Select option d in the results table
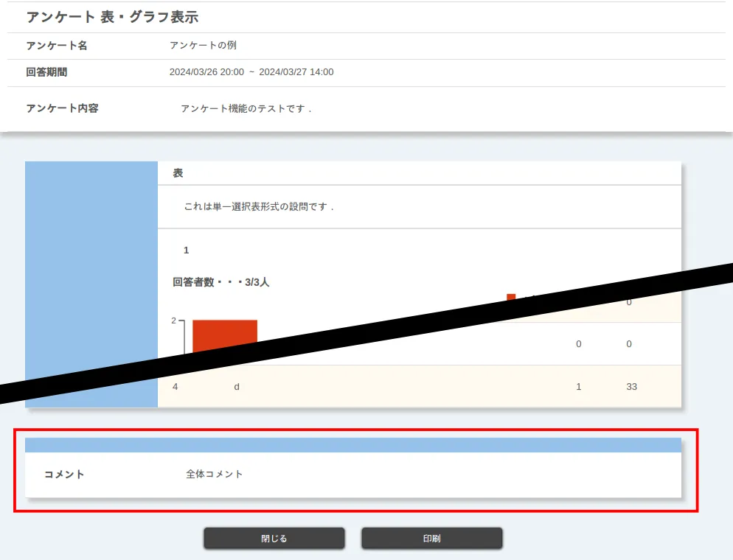 (x=237, y=387)
